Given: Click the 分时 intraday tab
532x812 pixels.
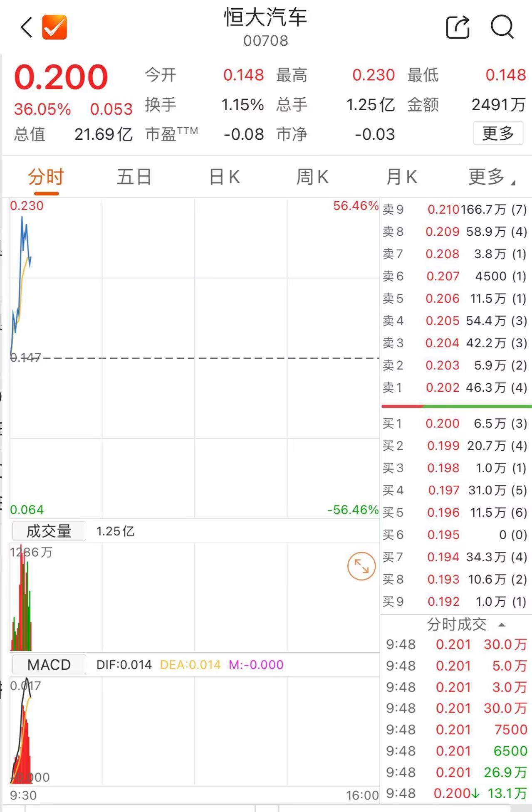Looking at the screenshot, I should [46, 177].
